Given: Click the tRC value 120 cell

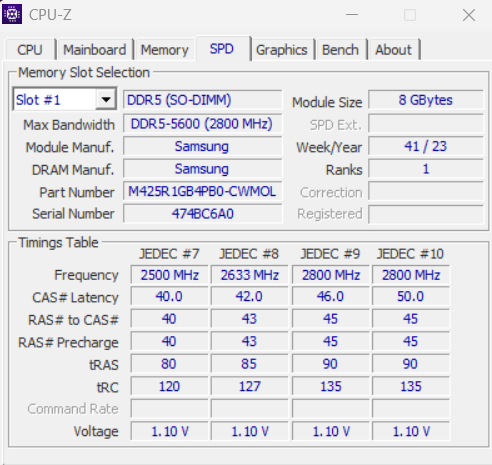Looking at the screenshot, I should (x=169, y=386).
